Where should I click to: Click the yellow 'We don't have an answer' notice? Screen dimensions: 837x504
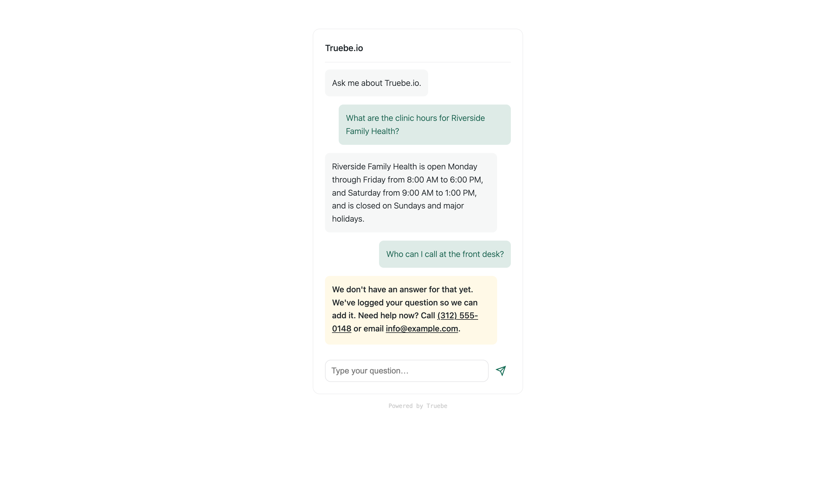tap(411, 310)
